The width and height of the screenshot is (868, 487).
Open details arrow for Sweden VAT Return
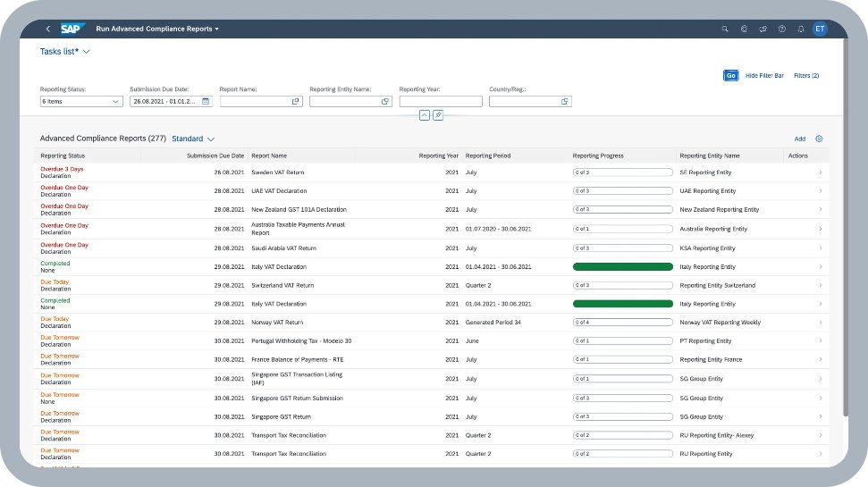coord(821,172)
